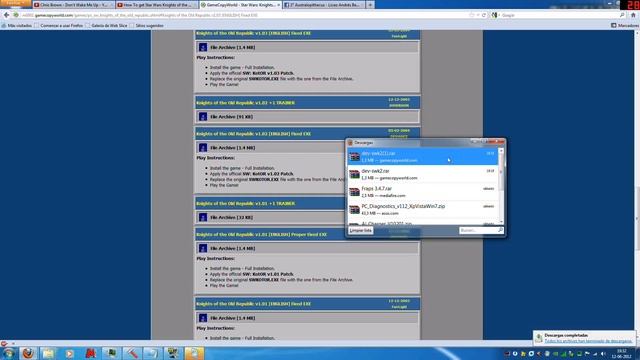Click the browser page vertical scrollbar down arrow
The width and height of the screenshot is (640, 360).
point(637,337)
